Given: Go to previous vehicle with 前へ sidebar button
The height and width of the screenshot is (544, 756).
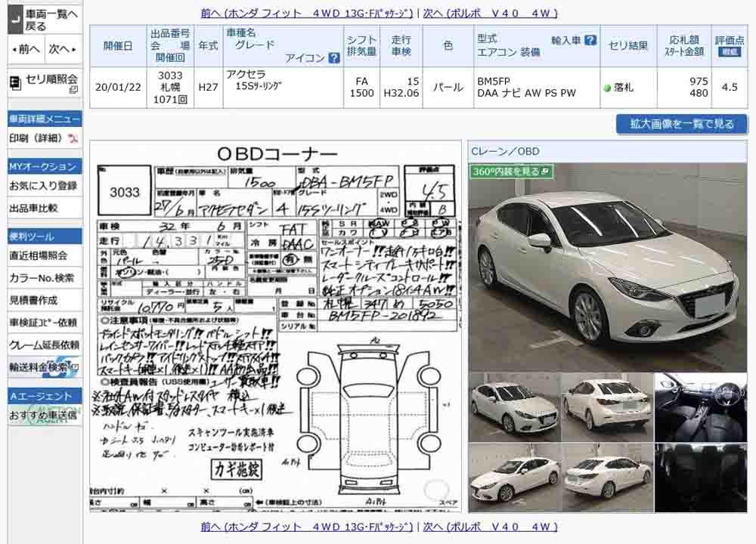Looking at the screenshot, I should (x=26, y=49).
